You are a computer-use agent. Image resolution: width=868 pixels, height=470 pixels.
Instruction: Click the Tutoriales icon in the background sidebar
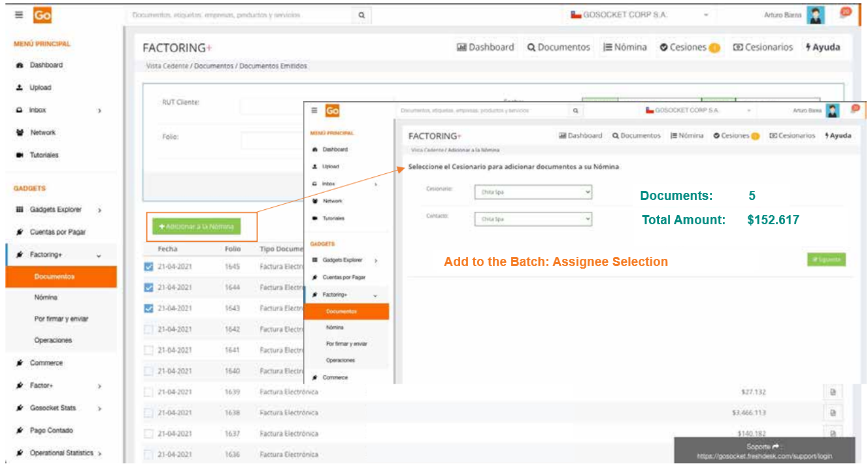20,156
